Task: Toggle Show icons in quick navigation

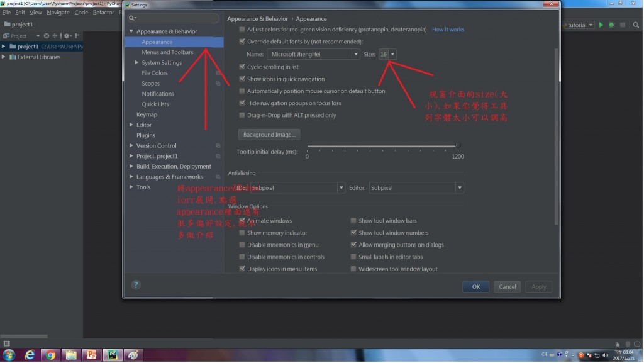Action: click(242, 79)
